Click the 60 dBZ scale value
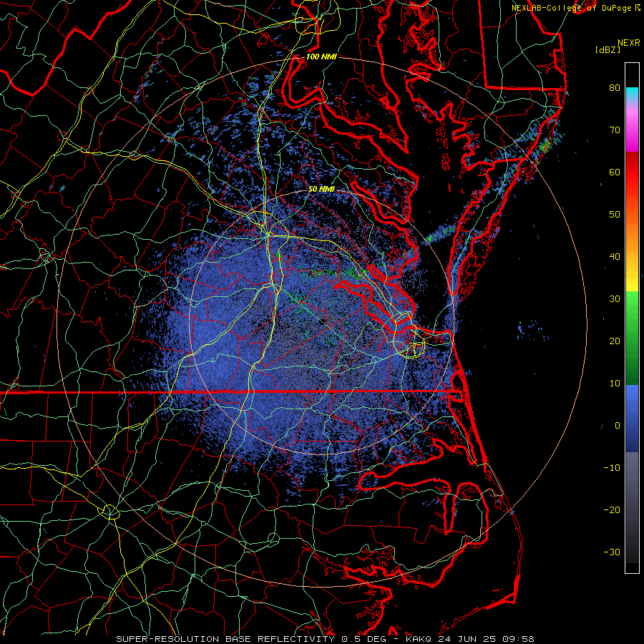The width and height of the screenshot is (644, 644). coord(615,172)
